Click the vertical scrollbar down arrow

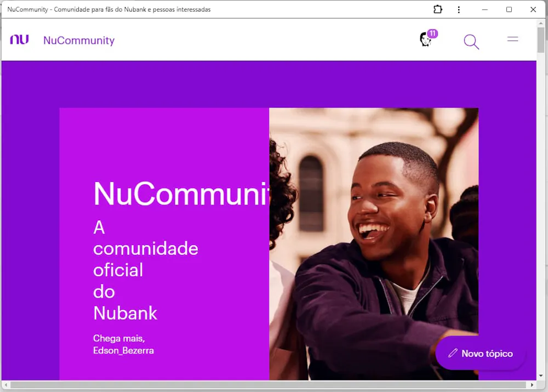541,376
